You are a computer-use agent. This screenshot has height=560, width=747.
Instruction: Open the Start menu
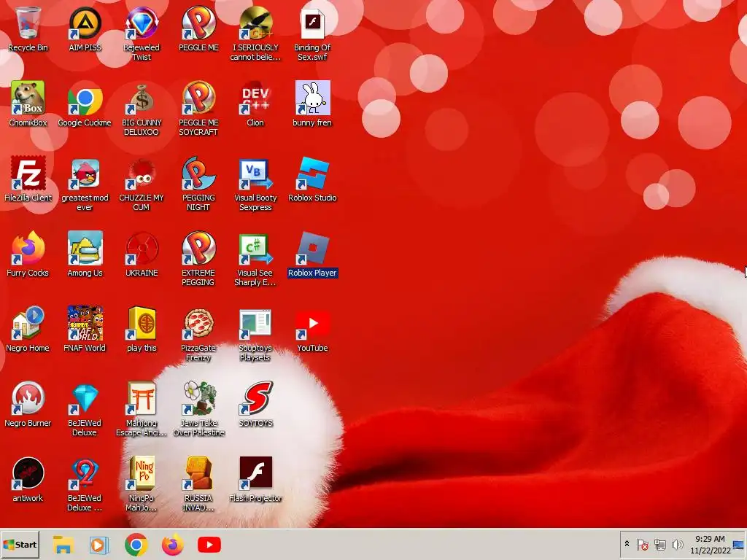20,544
